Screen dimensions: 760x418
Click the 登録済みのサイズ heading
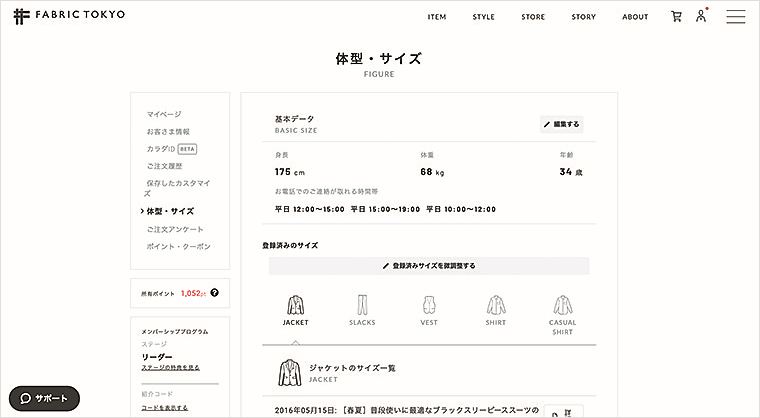click(x=290, y=245)
